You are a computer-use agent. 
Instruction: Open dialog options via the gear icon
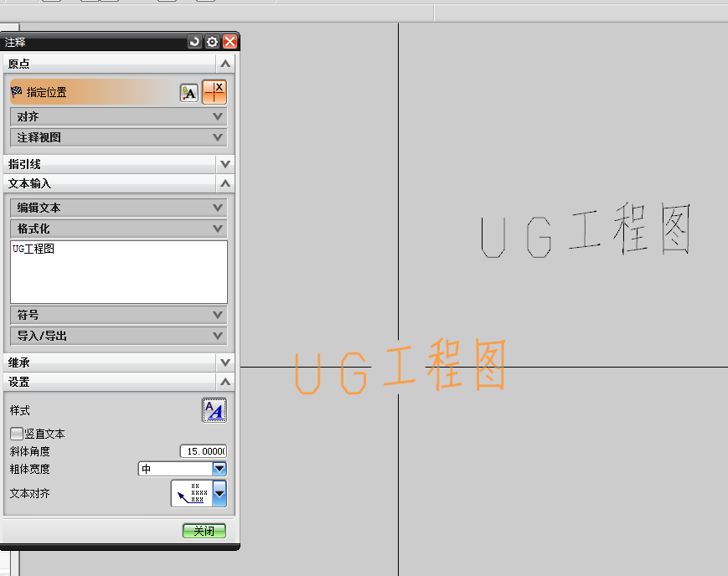[x=212, y=41]
